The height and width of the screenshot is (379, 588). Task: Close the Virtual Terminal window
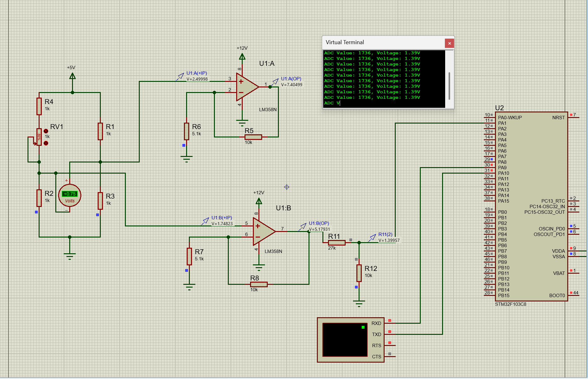pos(449,43)
